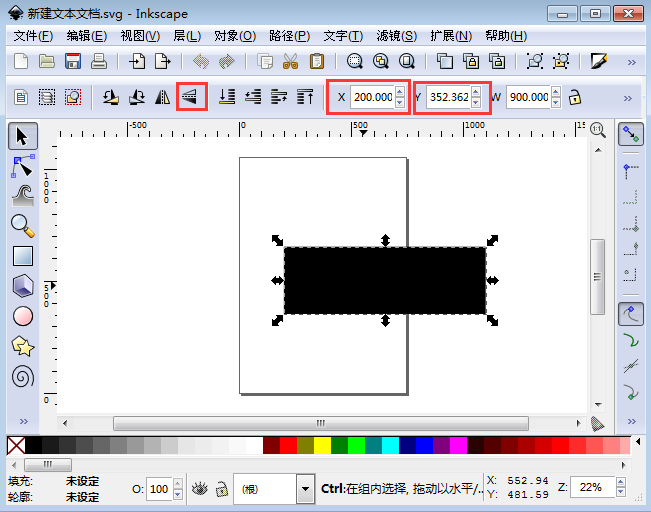Viewport: 651px width, 512px height.
Task: Raise selection to top
Action: 305,97
